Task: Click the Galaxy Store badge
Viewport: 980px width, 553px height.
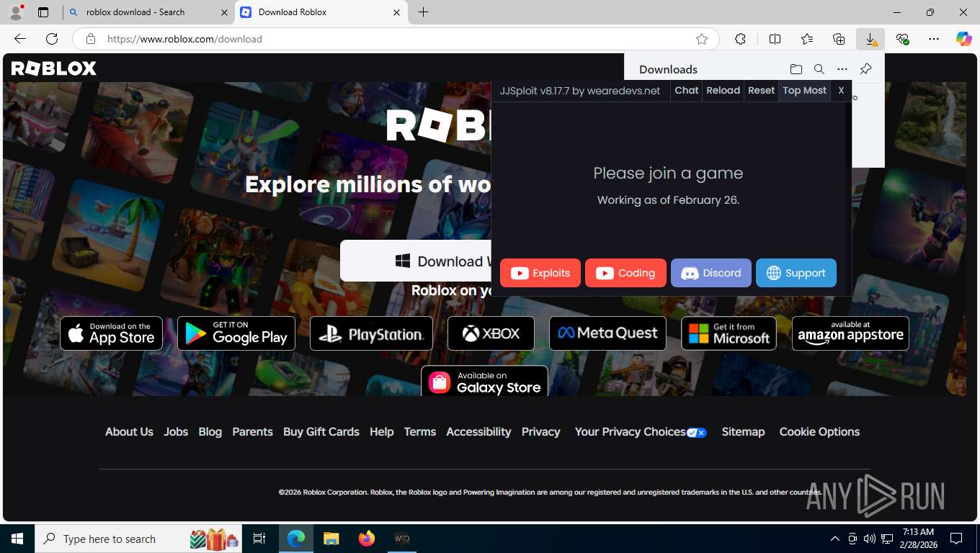Action: 484,382
